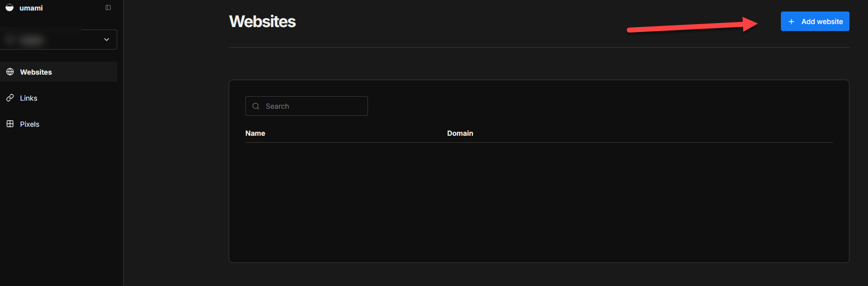Click the empty websites table area
868x286 pixels.
pos(539,200)
